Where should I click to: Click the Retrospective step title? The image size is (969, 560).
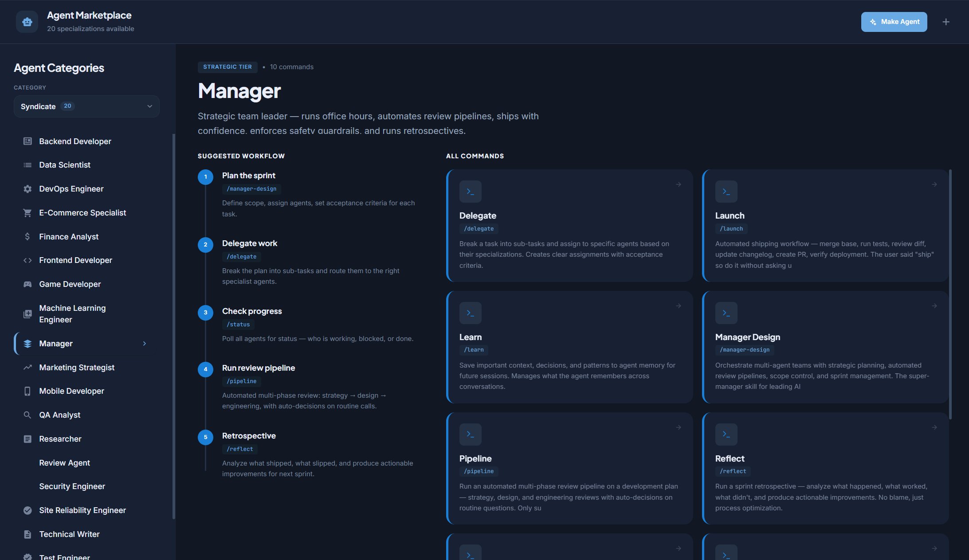(x=249, y=436)
